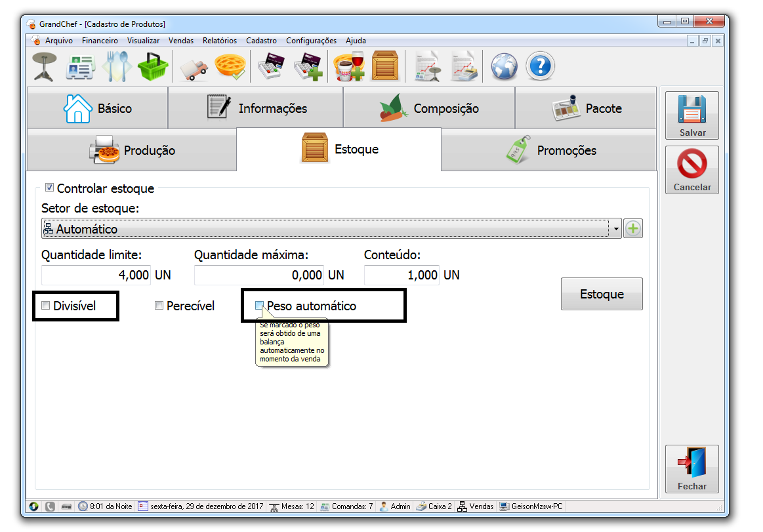Click the Estoque button at right

[602, 294]
